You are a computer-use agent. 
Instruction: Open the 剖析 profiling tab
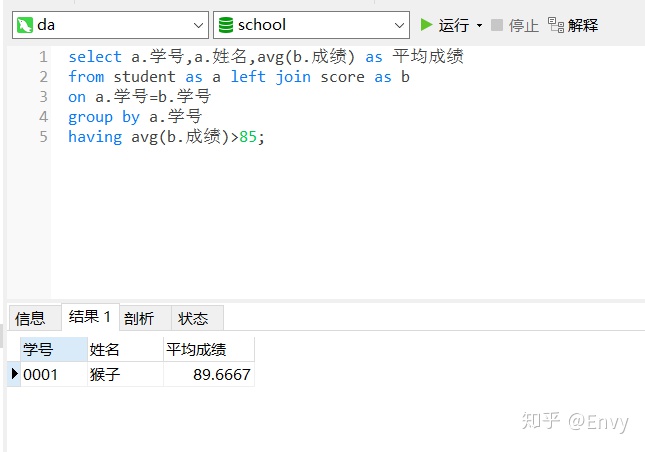(x=145, y=318)
